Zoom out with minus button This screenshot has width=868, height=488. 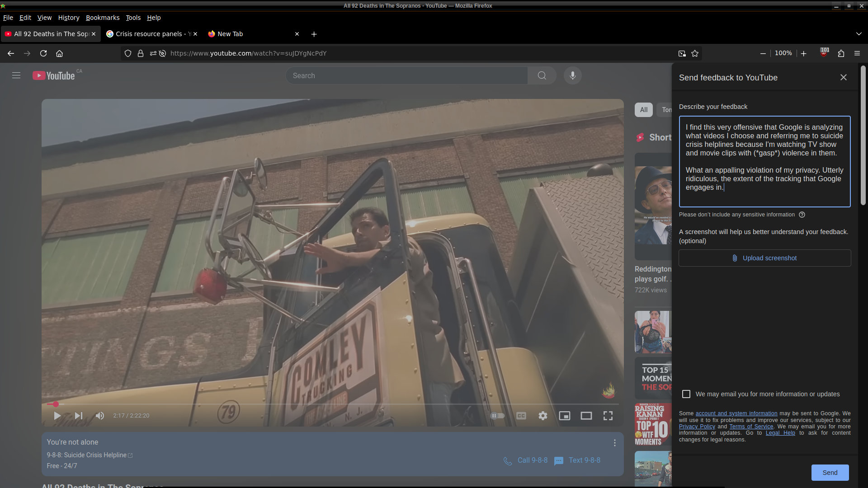[763, 53]
